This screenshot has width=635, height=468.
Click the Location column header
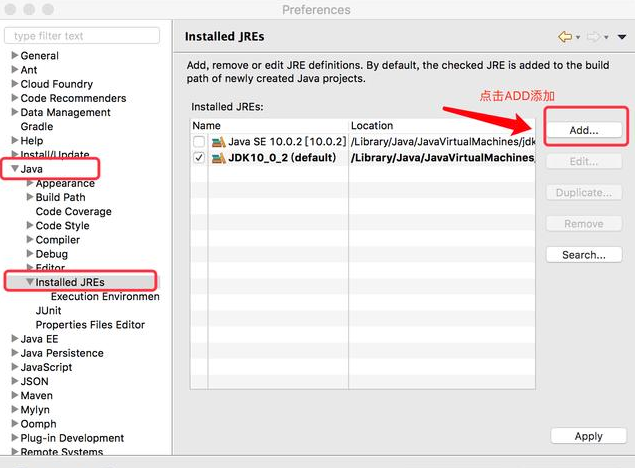coord(440,126)
